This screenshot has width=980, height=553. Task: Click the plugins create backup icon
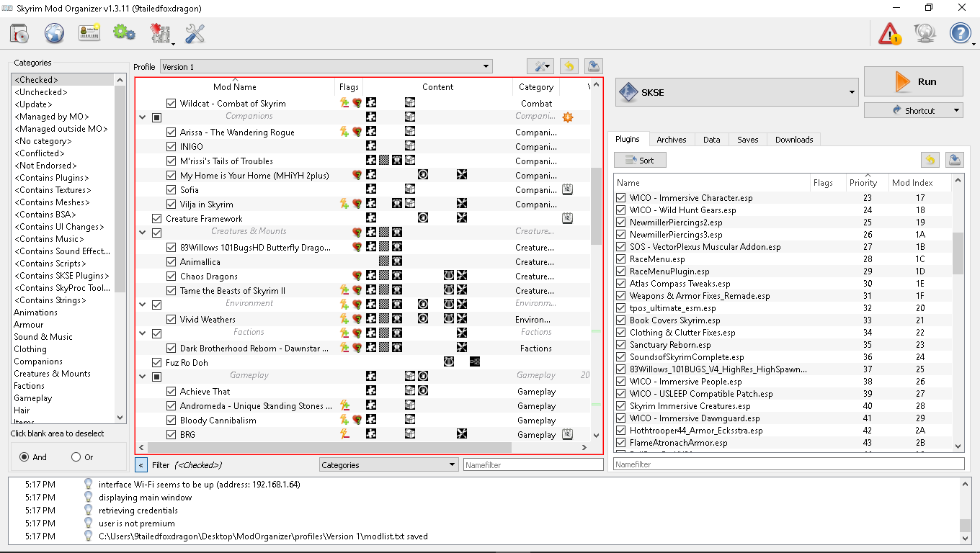tap(954, 160)
